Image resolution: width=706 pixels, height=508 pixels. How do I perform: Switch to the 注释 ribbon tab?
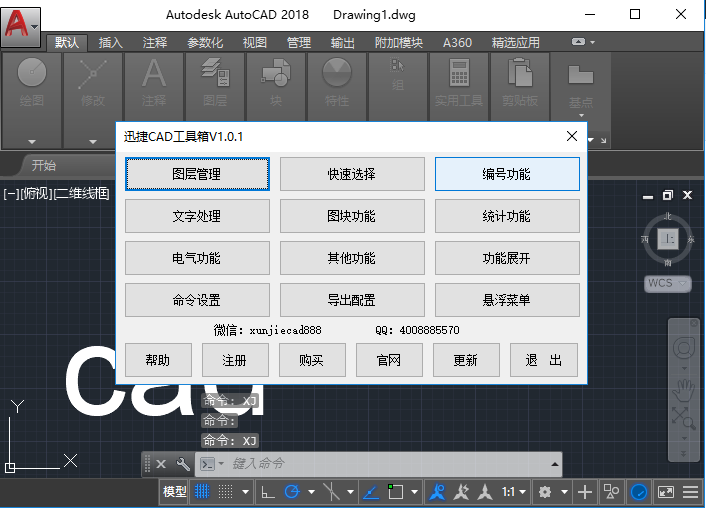pos(155,43)
